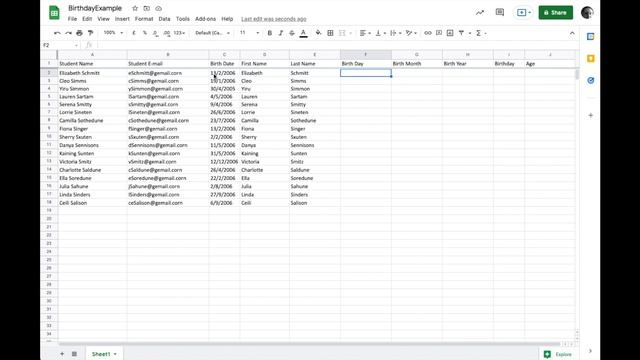Screen dimensions: 640x360
Task: Open the View menu
Action: click(x=103, y=19)
